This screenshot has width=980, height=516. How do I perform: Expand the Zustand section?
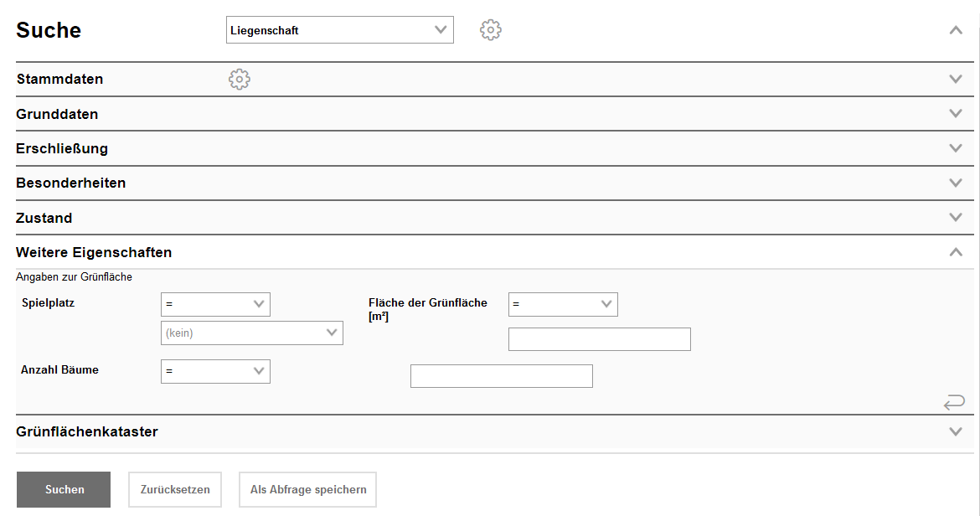pos(956,218)
